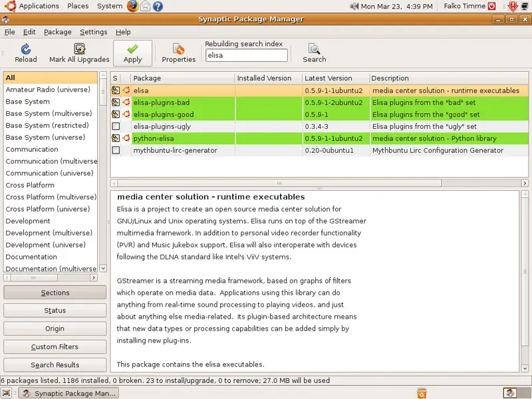The height and width of the screenshot is (399, 532).
Task: Click the Show Desktop icon in the bottom panel
Action: click(7, 393)
